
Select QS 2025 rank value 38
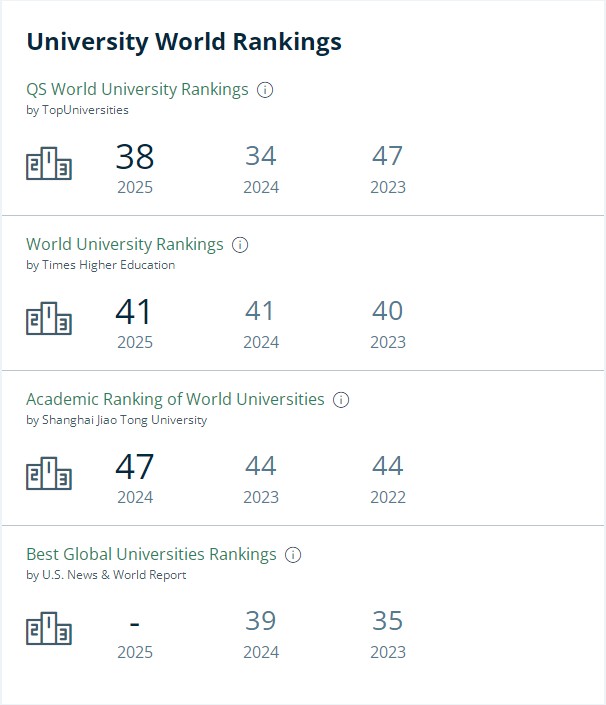[x=135, y=157]
